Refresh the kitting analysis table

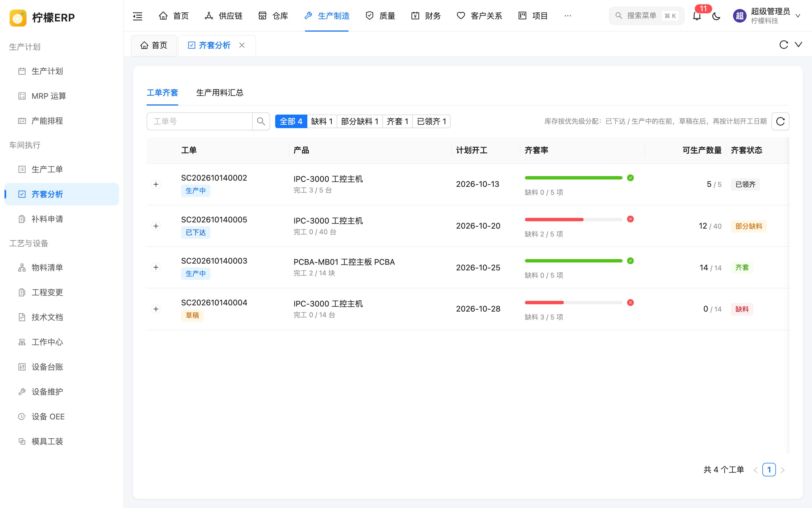[x=780, y=121]
